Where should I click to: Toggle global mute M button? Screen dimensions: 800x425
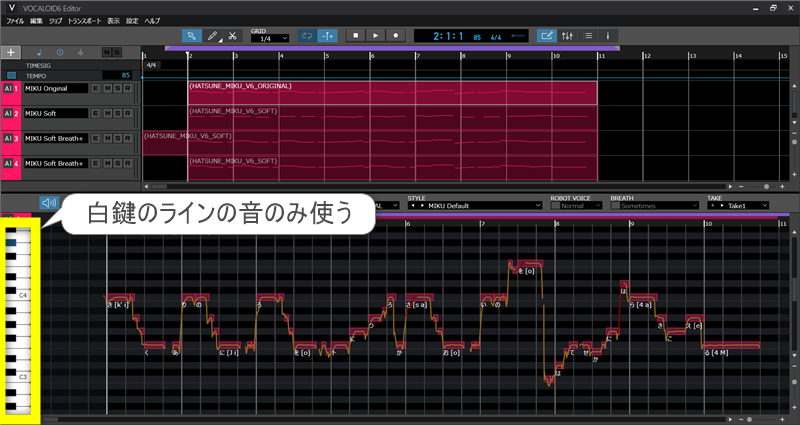coord(107,53)
